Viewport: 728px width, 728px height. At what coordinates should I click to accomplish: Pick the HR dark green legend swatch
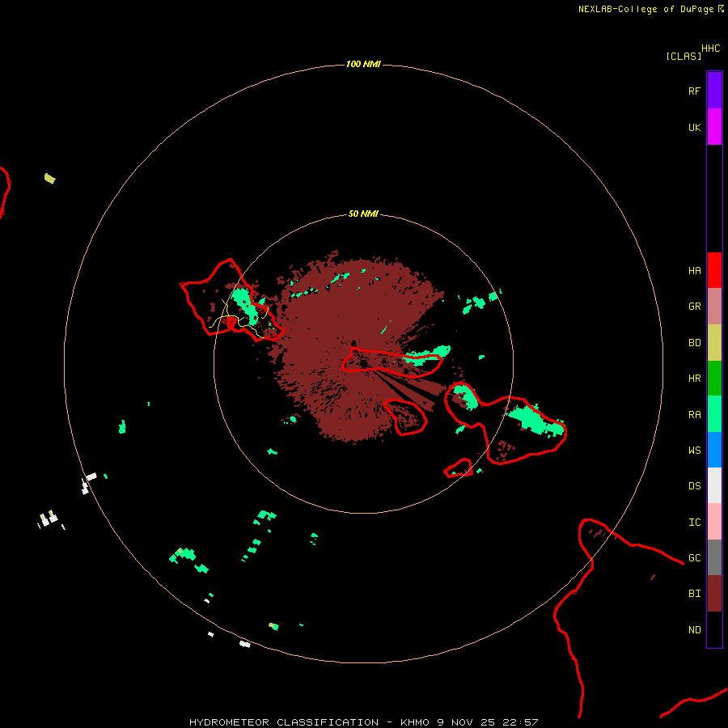[x=714, y=379]
